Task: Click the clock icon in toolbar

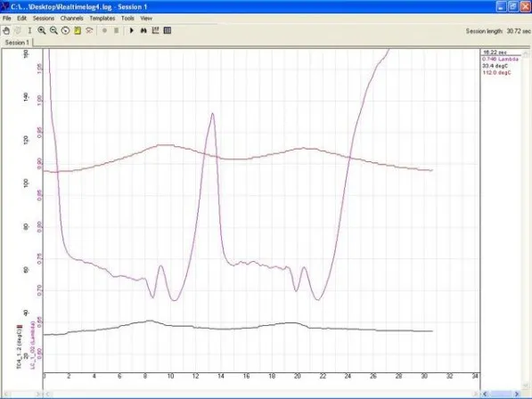Action: pyautogui.click(x=65, y=31)
